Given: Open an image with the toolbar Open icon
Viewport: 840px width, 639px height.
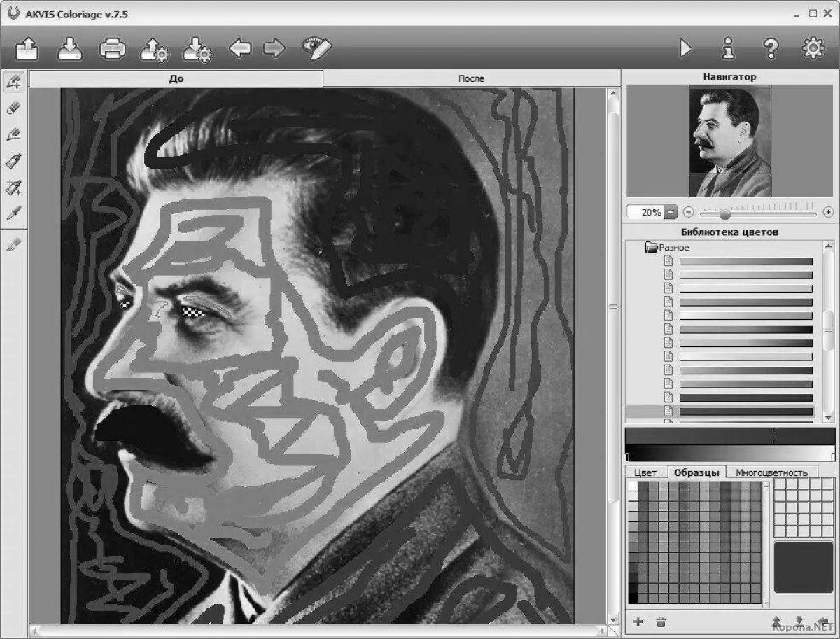Looking at the screenshot, I should (27, 48).
